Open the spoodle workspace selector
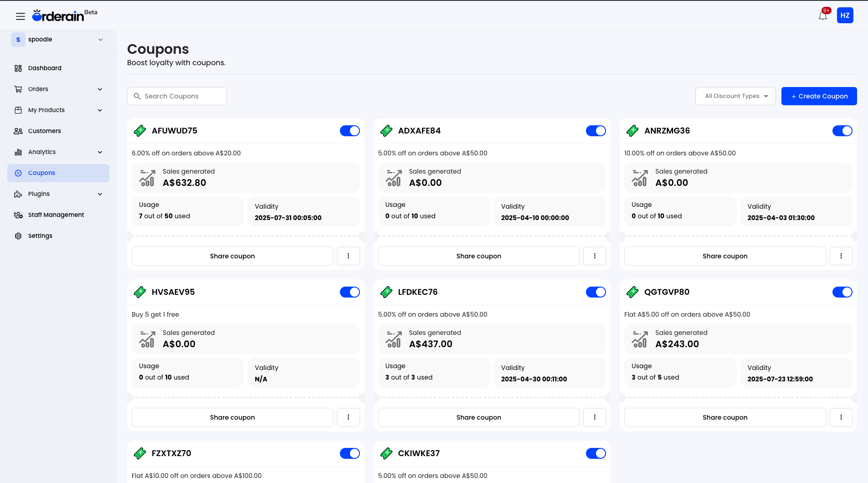The height and width of the screenshot is (483, 868). coord(58,40)
